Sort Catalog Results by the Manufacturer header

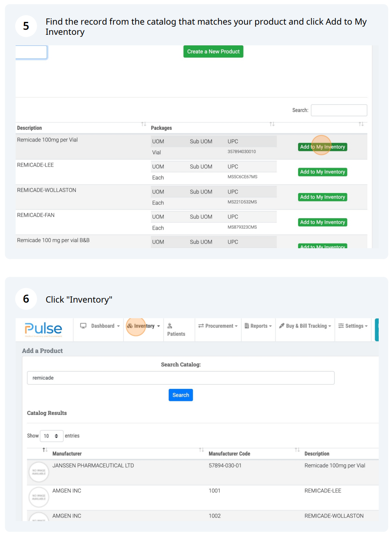coord(67,454)
